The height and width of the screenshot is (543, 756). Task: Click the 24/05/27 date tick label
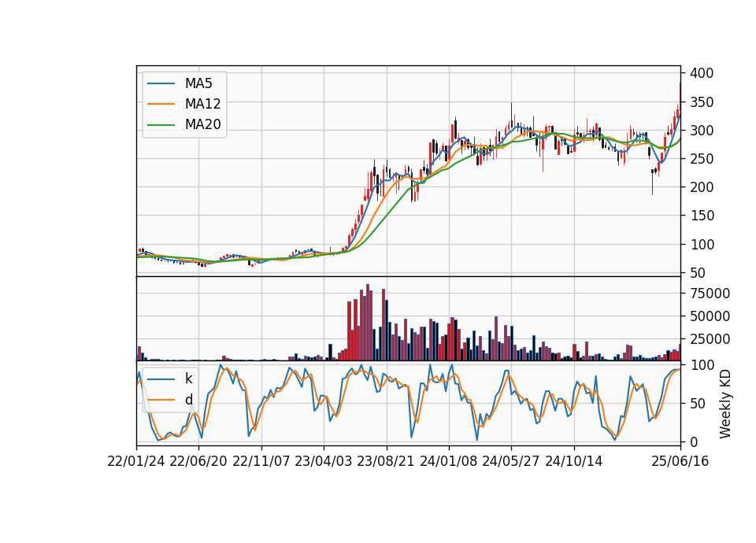tap(511, 461)
